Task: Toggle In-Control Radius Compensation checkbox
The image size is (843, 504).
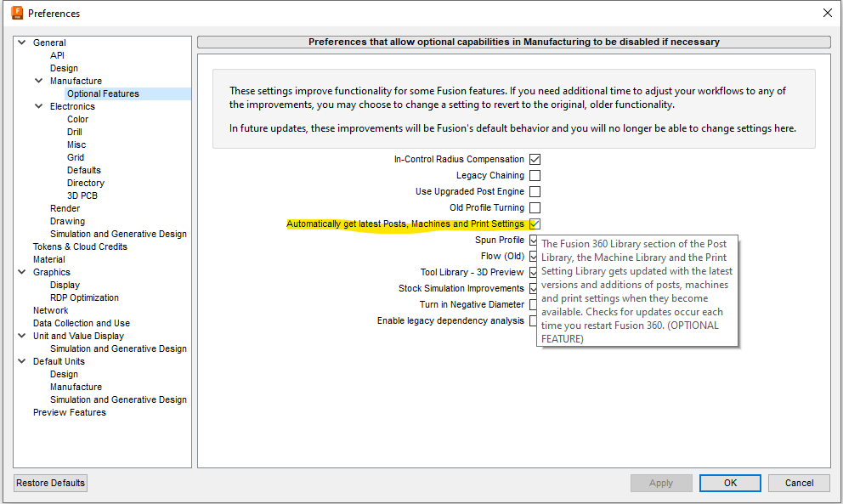Action: click(535, 159)
